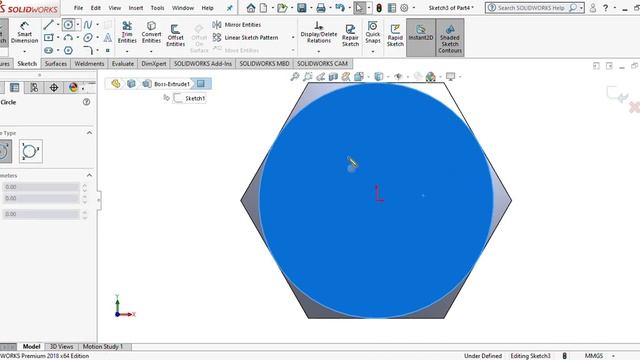Click the Offset Entities tool
Image resolution: width=640 pixels, height=360 pixels.
(x=176, y=35)
